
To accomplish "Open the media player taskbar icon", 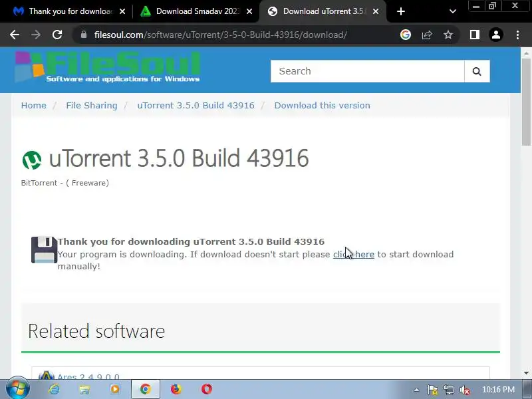I will (x=114, y=389).
